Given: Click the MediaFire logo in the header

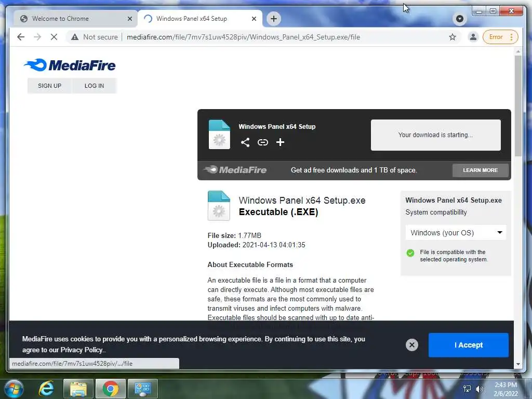Looking at the screenshot, I should (70, 65).
